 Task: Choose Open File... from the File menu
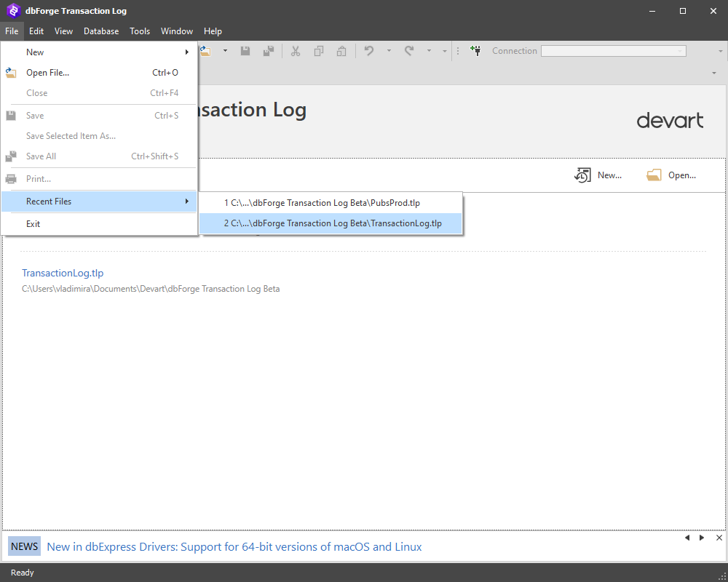pyautogui.click(x=99, y=73)
